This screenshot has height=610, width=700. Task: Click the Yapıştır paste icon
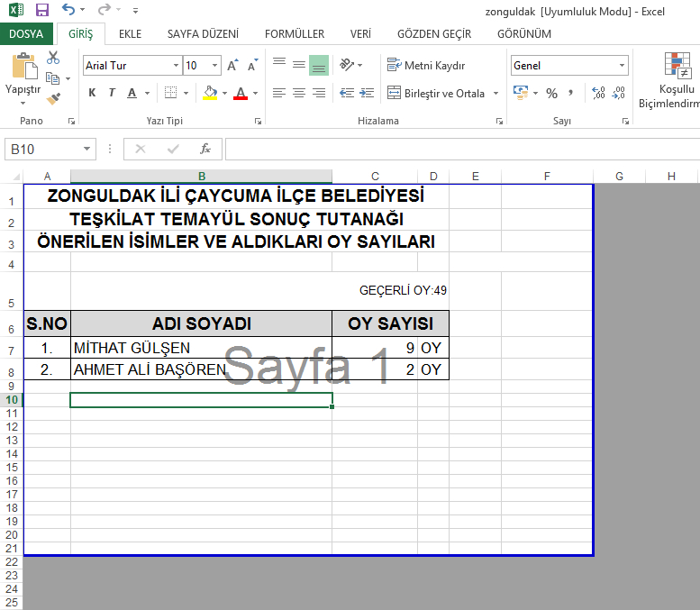click(x=24, y=67)
